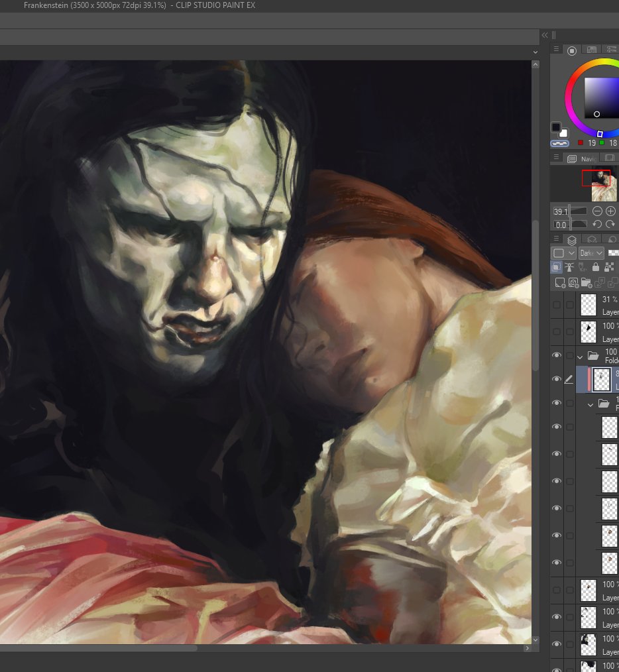Check the selection box beside the 31% layer
619x672 pixels.
(x=569, y=304)
